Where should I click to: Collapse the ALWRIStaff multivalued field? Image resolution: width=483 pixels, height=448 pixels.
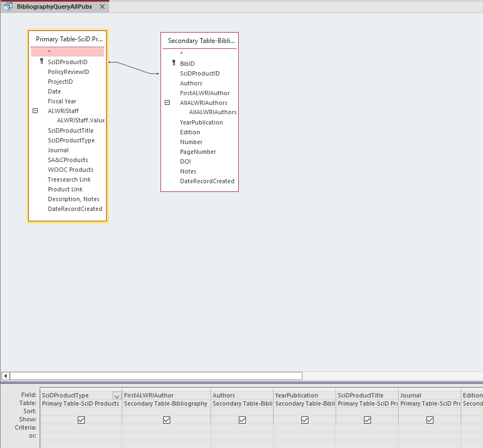(x=35, y=110)
